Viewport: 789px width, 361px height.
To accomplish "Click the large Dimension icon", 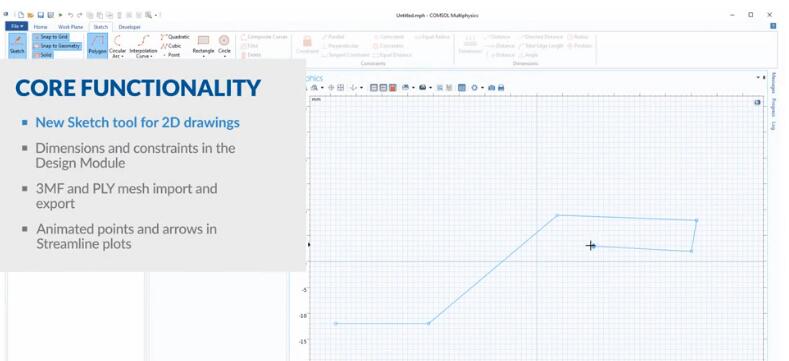I will [470, 41].
